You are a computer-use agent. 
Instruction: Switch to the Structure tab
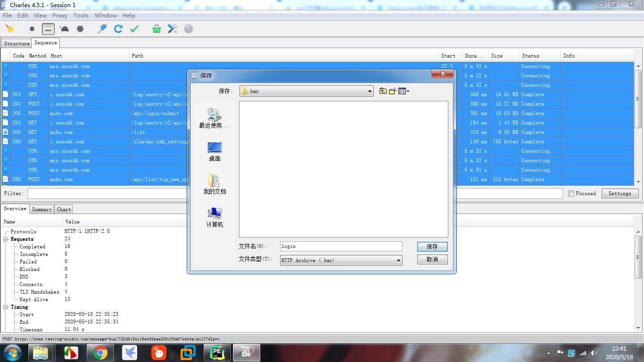[x=17, y=43]
